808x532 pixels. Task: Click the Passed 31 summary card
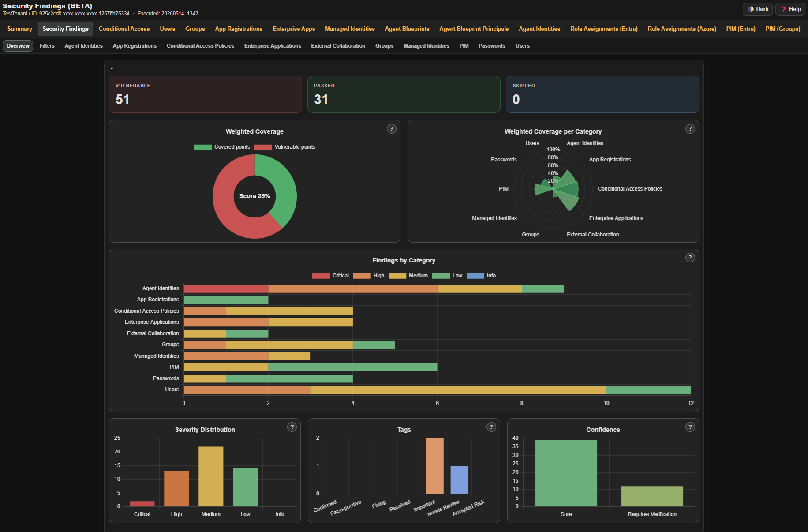click(404, 94)
